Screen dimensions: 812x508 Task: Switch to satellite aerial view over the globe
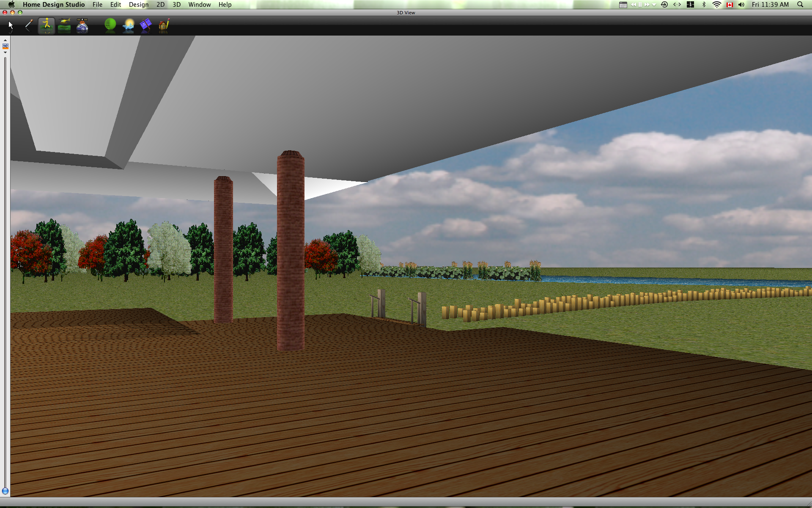click(x=82, y=26)
